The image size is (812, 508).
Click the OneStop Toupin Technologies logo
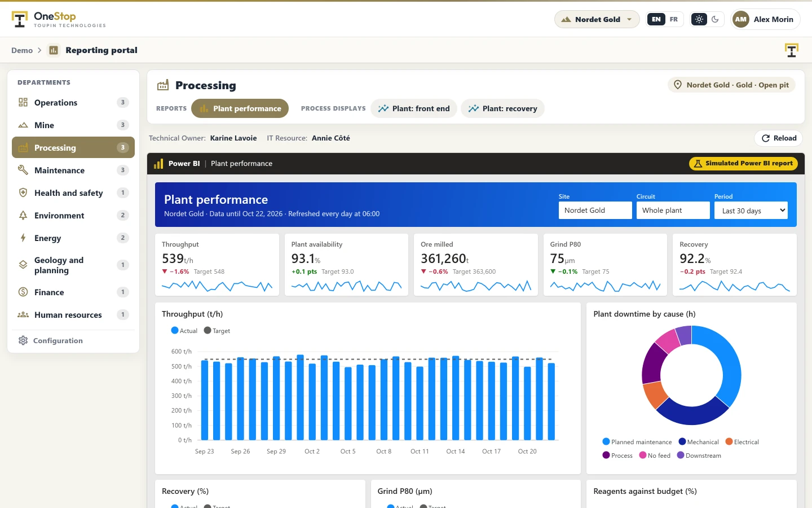[x=59, y=19]
